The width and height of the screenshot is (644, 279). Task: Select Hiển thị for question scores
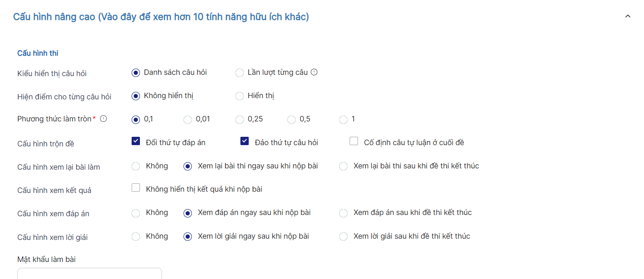click(x=240, y=96)
